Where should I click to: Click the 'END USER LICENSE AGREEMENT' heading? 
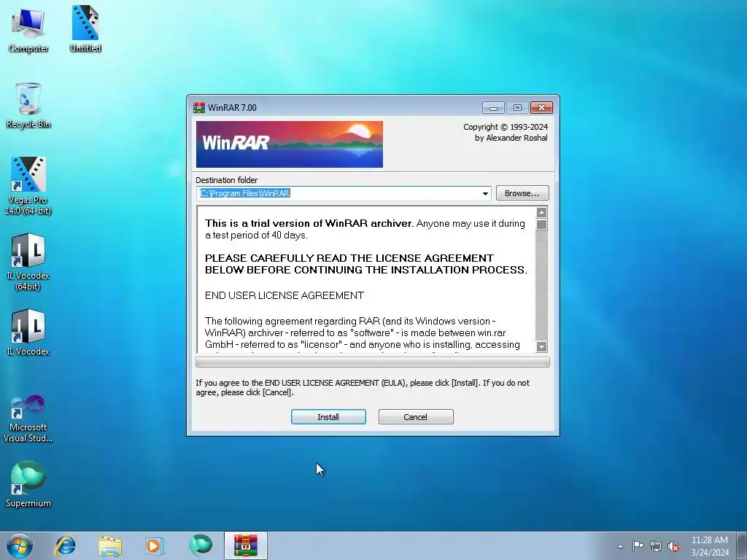pyautogui.click(x=285, y=295)
